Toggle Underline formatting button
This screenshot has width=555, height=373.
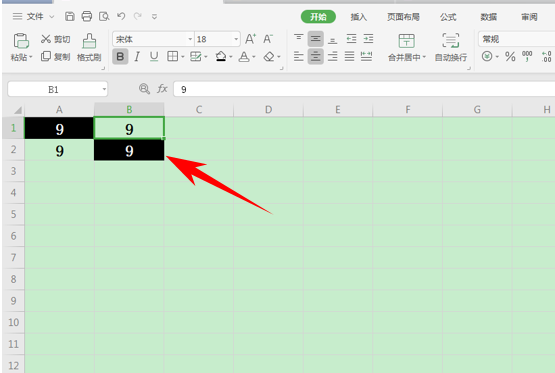click(x=154, y=57)
